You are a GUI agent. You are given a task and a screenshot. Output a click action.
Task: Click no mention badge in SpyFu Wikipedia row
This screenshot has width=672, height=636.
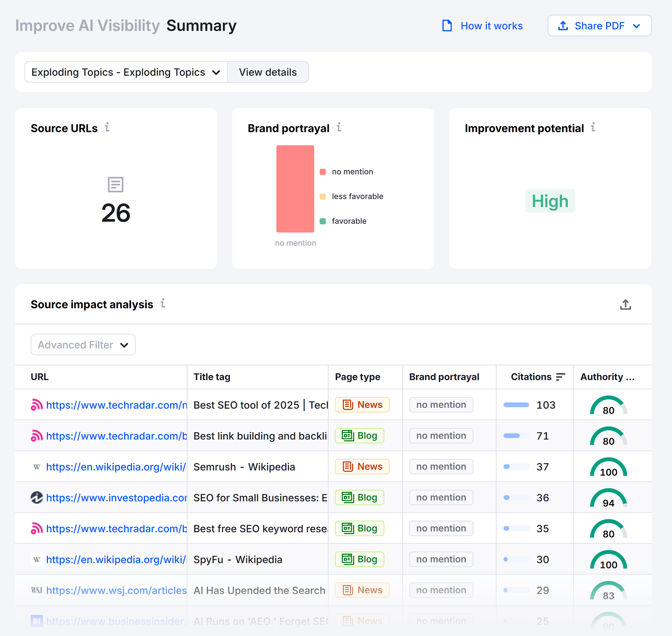pyautogui.click(x=441, y=559)
